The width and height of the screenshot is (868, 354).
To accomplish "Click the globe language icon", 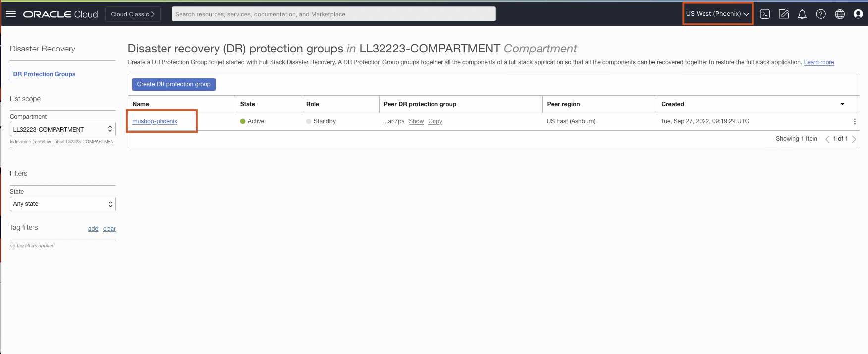I will pos(840,14).
